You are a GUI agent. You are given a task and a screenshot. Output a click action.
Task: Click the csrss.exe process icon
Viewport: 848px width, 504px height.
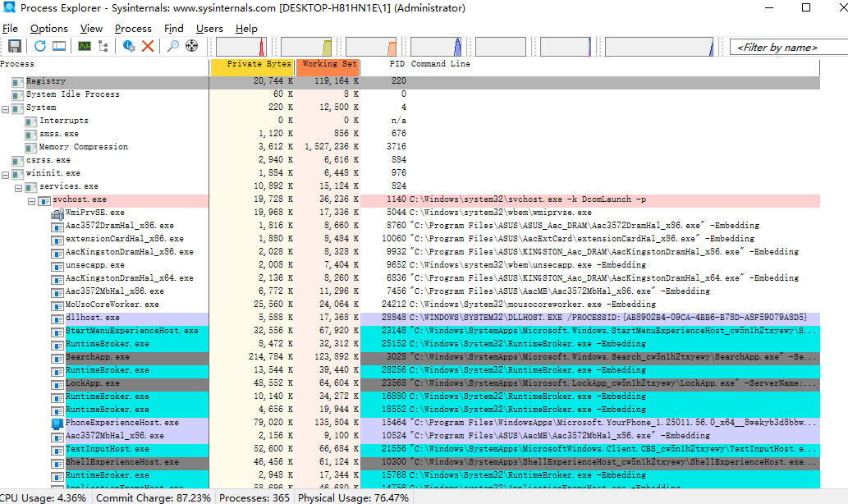tap(18, 162)
